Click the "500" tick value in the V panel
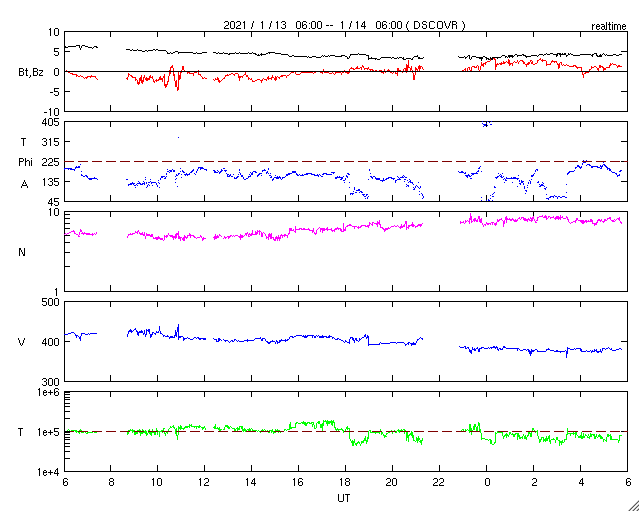The image size is (640, 512). (x=52, y=302)
